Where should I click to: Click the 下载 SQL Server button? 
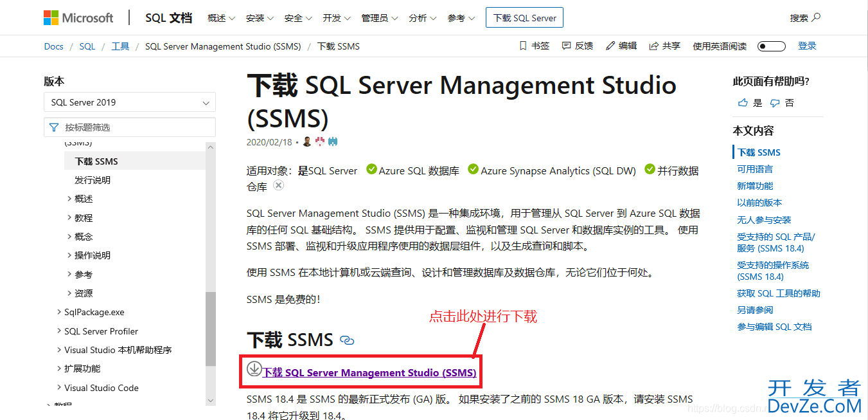pyautogui.click(x=524, y=18)
